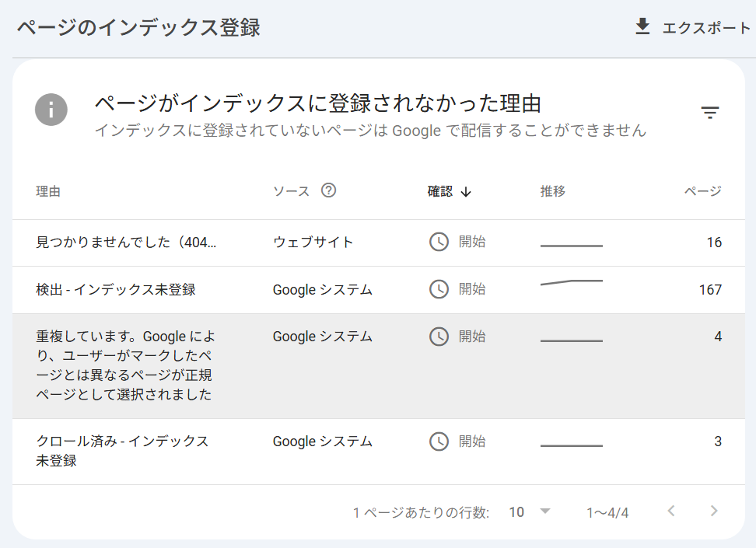Open the filter rows icon
The width and height of the screenshot is (756, 548).
pyautogui.click(x=709, y=113)
